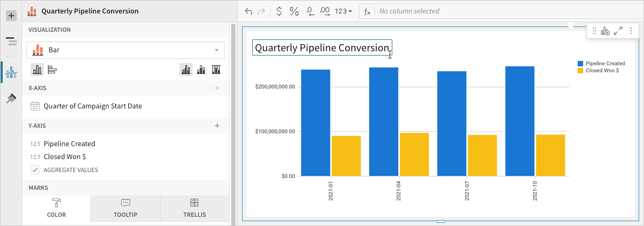The width and height of the screenshot is (644, 226).
Task: Open the paintbrush format panel in sidebar
Action: (x=11, y=98)
